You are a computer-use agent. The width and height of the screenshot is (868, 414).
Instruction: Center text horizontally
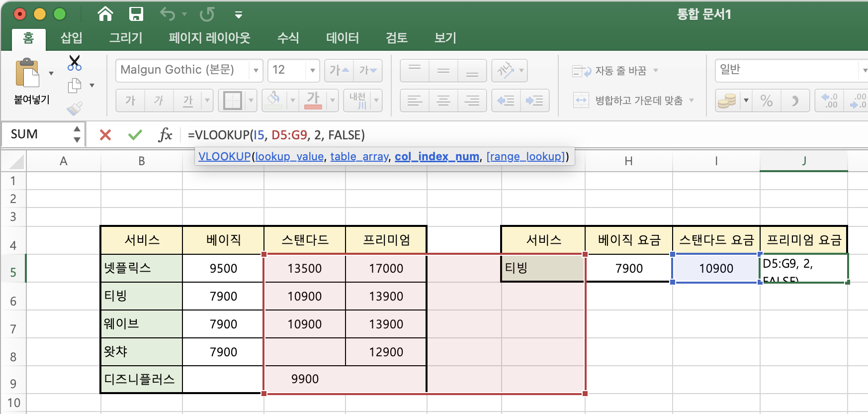point(443,101)
